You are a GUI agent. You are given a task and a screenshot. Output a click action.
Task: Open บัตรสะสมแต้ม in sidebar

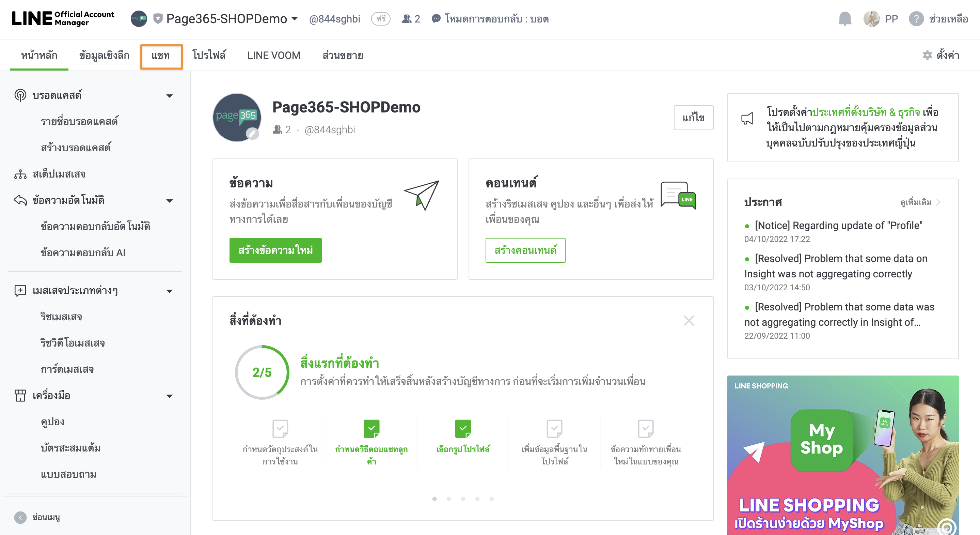(x=70, y=448)
